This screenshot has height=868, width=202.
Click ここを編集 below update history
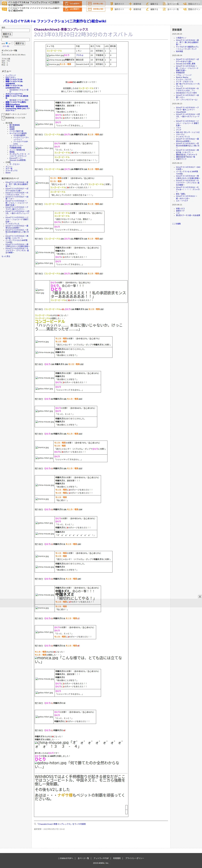click(177, 224)
